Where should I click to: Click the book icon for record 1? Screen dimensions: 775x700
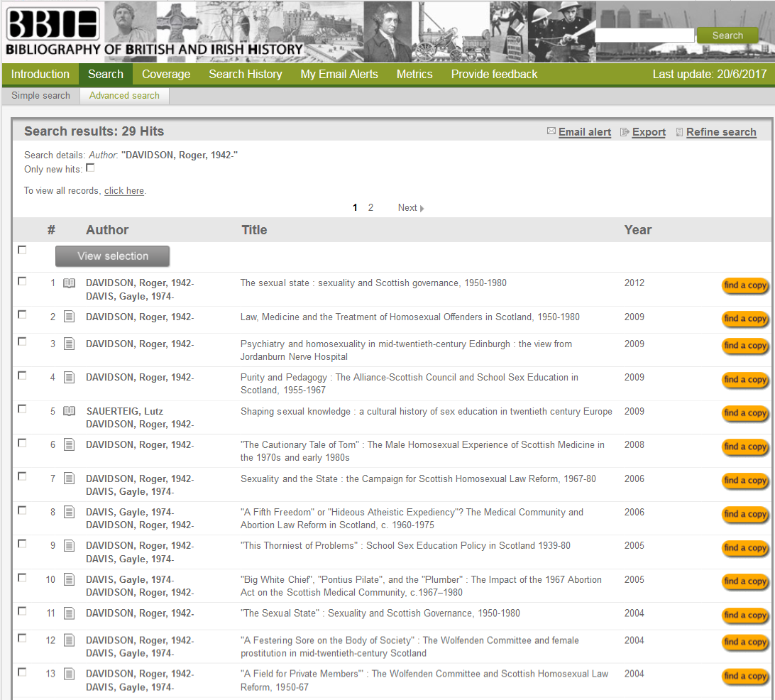coord(69,283)
